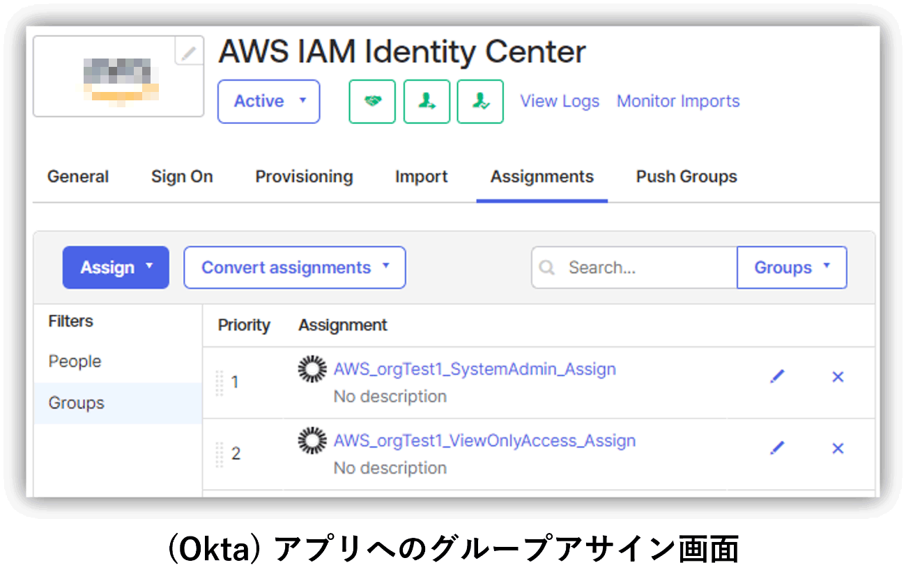Image resolution: width=906 pixels, height=588 pixels.
Task: Click the green handshake icon button
Action: pyautogui.click(x=372, y=102)
